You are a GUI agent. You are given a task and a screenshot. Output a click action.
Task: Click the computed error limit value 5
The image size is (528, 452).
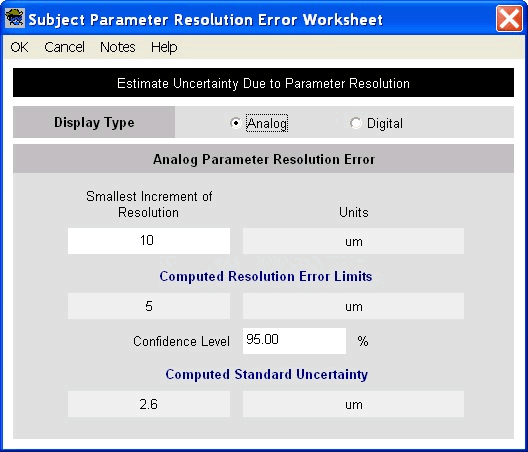pyautogui.click(x=149, y=306)
